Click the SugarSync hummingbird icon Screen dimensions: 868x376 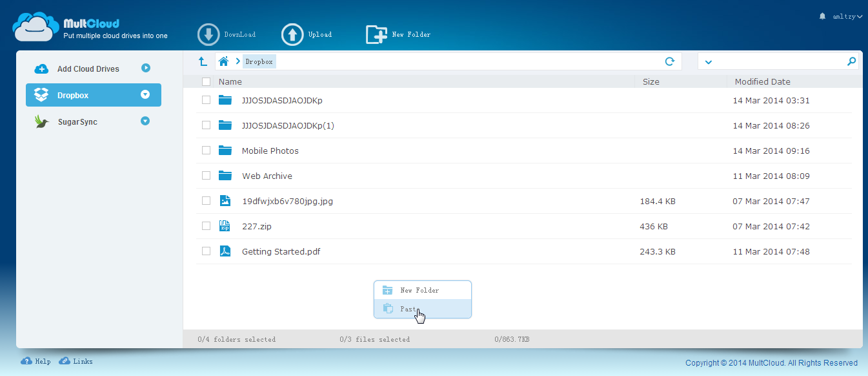point(42,121)
